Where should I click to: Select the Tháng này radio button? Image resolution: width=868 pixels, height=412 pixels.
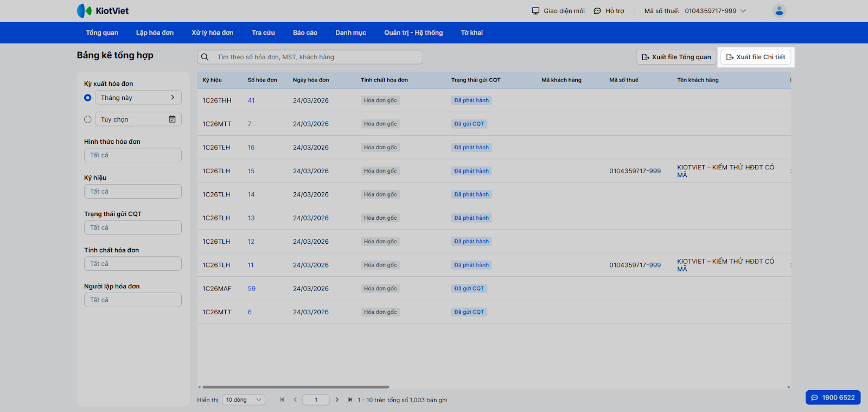pos(88,98)
